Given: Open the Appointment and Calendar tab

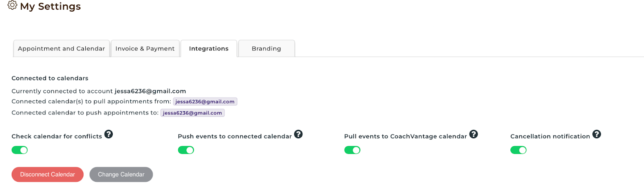Looking at the screenshot, I should 62,48.
